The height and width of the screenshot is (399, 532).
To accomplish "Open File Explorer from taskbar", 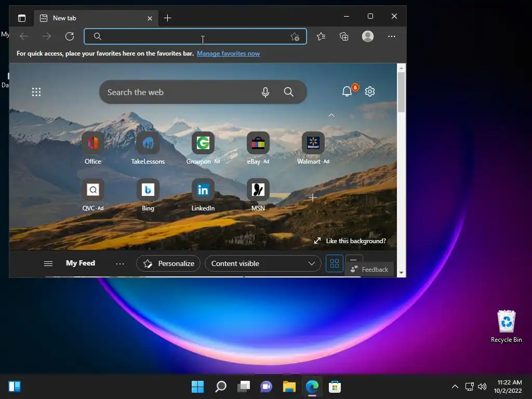I will coord(289,387).
